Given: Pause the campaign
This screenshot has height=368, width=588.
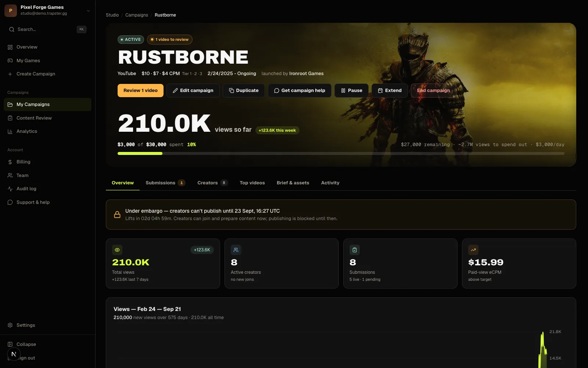Looking at the screenshot, I should click(351, 91).
